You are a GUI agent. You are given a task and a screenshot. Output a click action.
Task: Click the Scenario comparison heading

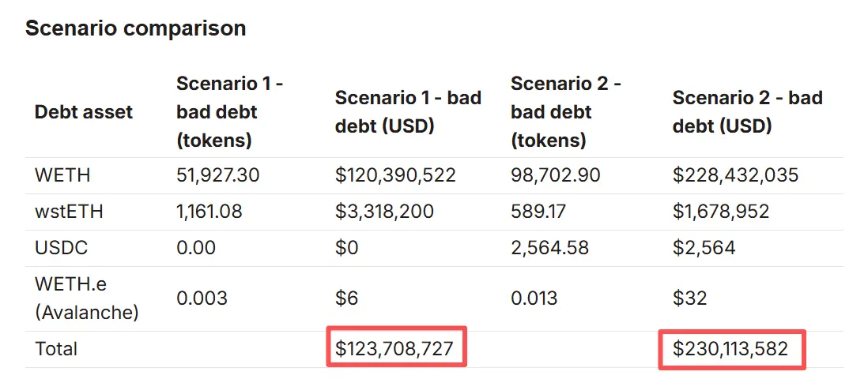click(x=135, y=28)
